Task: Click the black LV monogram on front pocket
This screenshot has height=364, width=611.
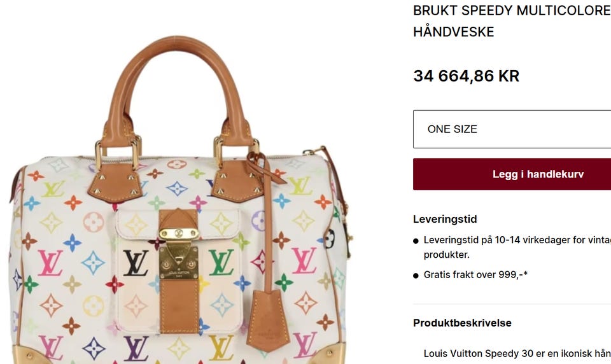Action: [136, 263]
